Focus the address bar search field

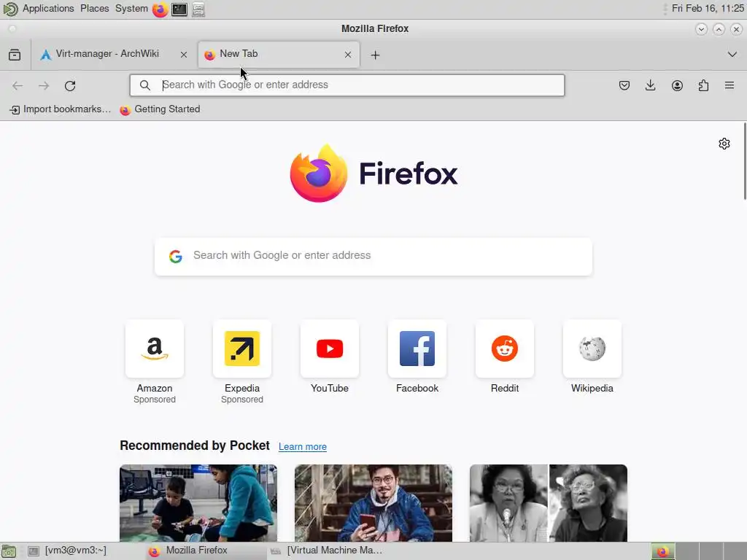point(347,85)
